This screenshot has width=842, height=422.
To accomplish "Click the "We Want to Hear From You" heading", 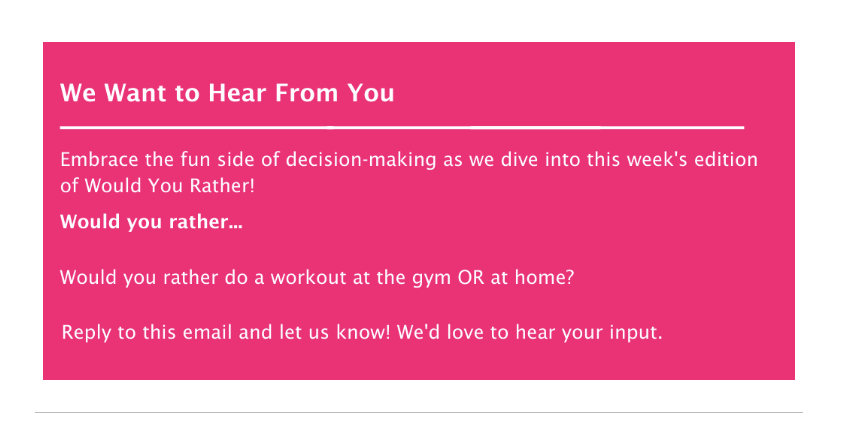I will pos(227,93).
